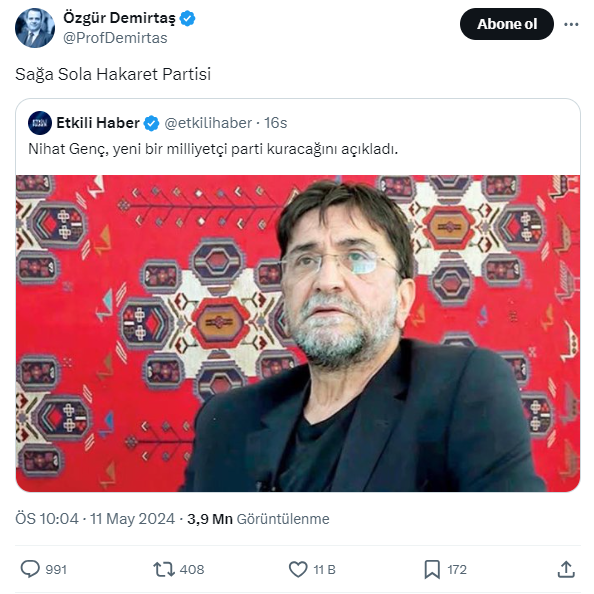Open the reply speech-bubble icon
The image size is (594, 594).
click(30, 569)
